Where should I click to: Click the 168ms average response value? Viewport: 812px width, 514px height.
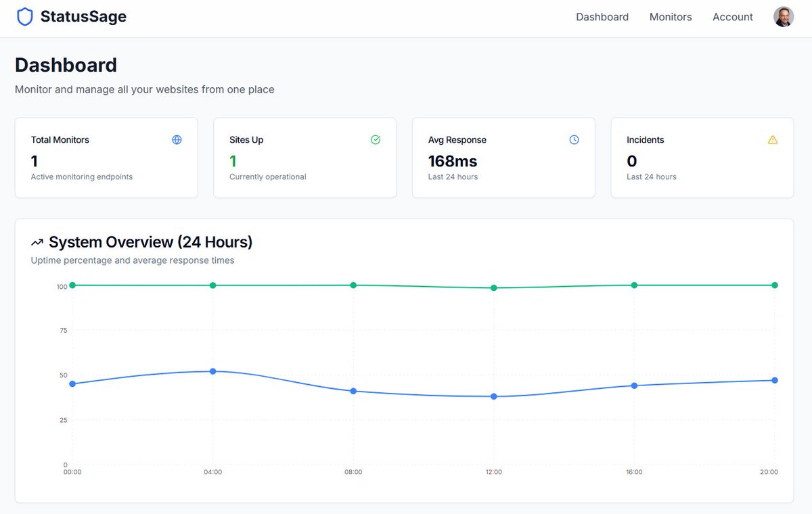pyautogui.click(x=452, y=161)
